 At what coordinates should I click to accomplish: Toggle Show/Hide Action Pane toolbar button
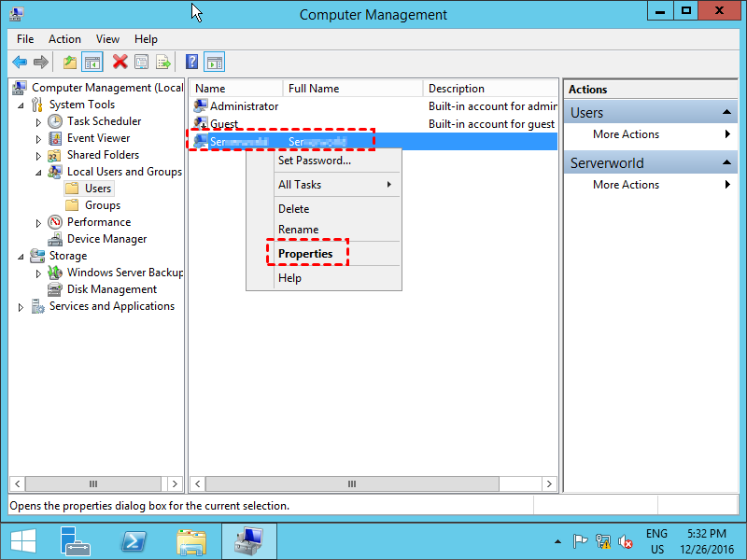(215, 63)
